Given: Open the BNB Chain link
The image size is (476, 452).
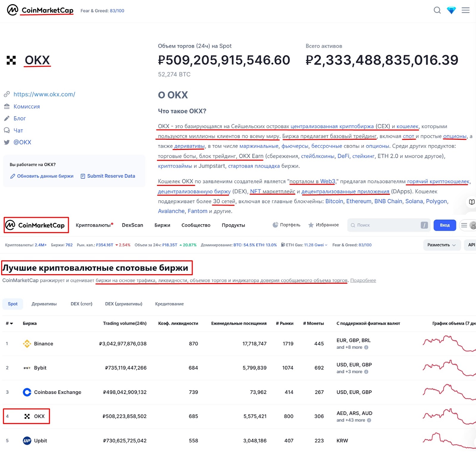Looking at the screenshot, I should point(388,201).
